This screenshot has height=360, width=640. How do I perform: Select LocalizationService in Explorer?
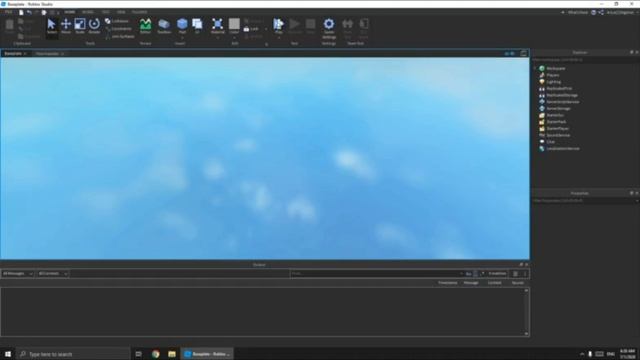[563, 149]
